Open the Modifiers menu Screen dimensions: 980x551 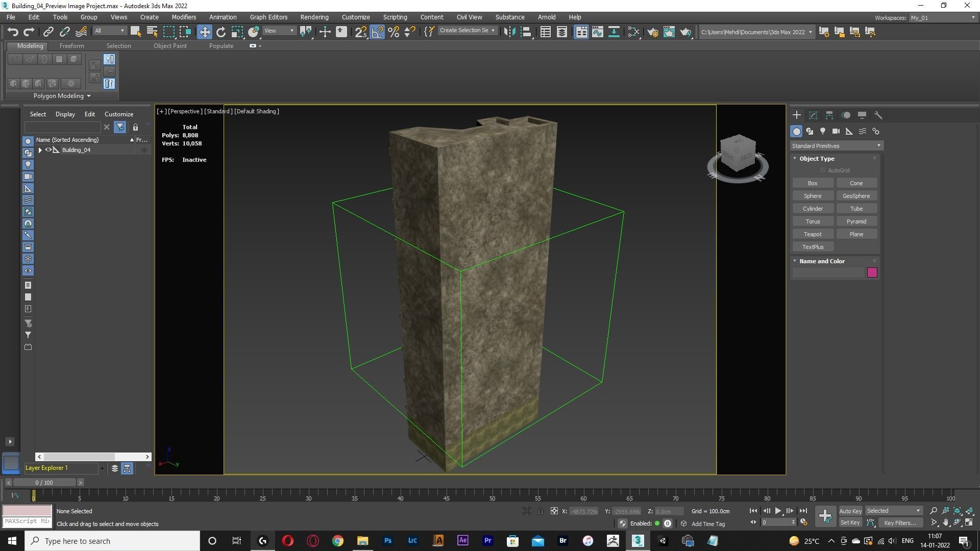coord(184,17)
